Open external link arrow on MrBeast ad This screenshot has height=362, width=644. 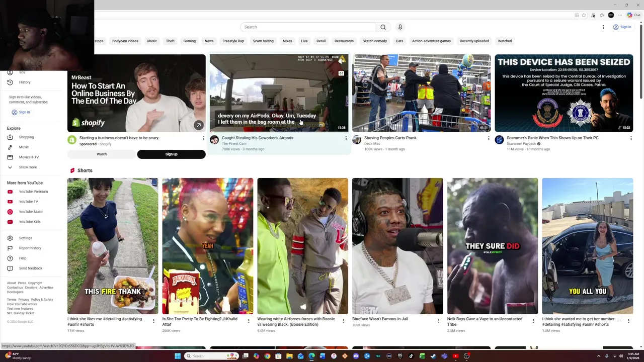pyautogui.click(x=199, y=125)
